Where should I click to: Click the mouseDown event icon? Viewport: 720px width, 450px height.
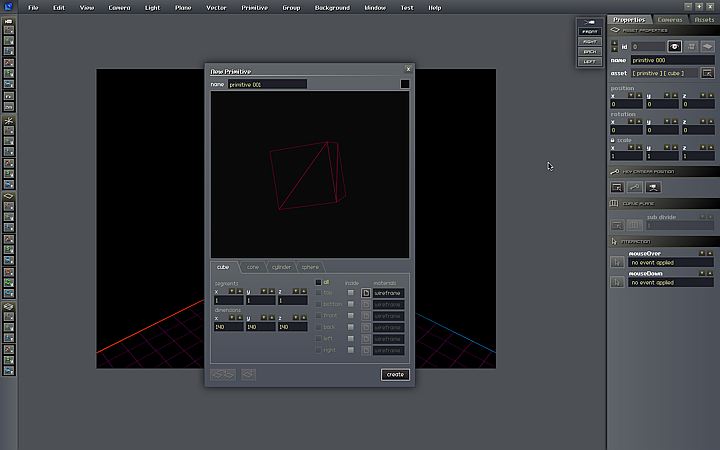(x=617, y=284)
